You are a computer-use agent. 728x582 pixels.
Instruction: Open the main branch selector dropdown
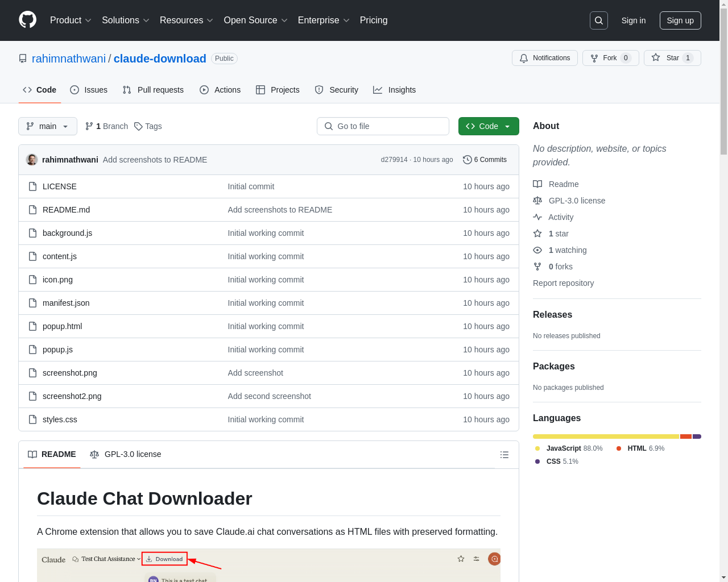click(x=48, y=126)
